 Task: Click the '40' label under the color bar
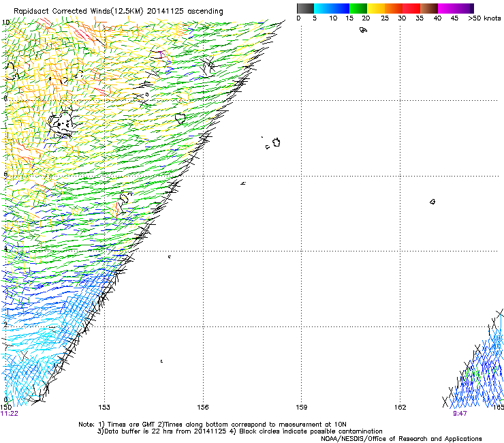tap(437, 18)
